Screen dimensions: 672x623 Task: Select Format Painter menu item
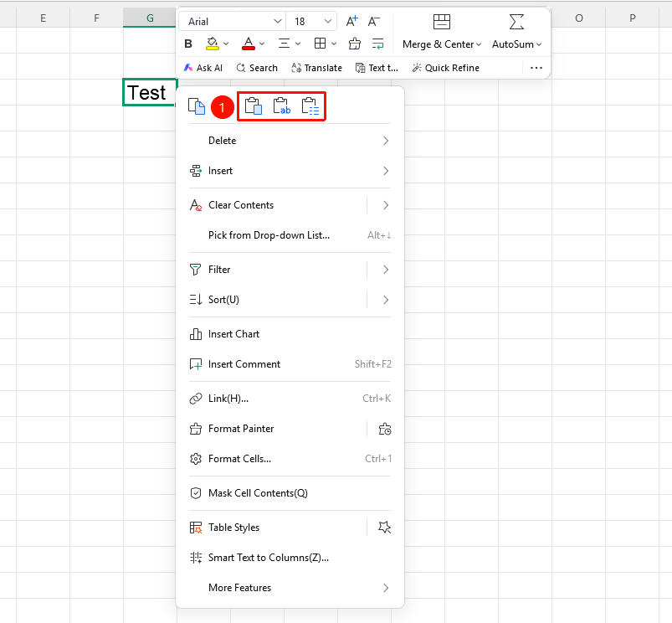(x=241, y=429)
